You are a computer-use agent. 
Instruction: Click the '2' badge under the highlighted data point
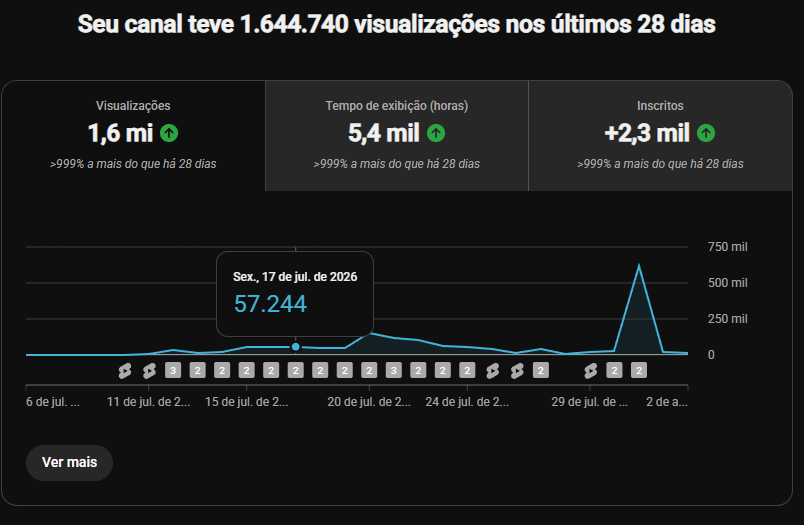click(x=295, y=370)
